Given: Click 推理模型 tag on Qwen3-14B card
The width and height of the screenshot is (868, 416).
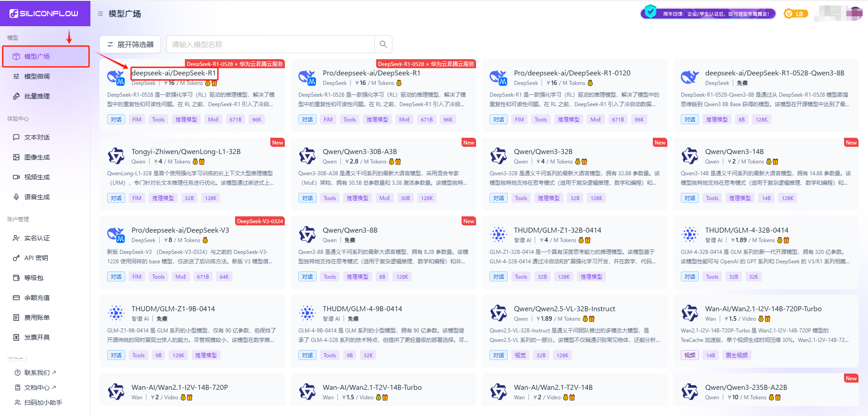Looking at the screenshot, I should [740, 198].
